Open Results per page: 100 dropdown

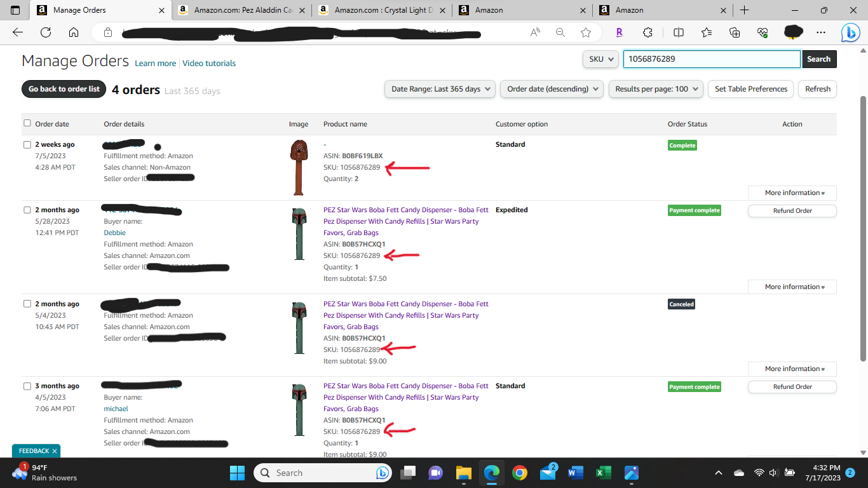click(x=656, y=89)
